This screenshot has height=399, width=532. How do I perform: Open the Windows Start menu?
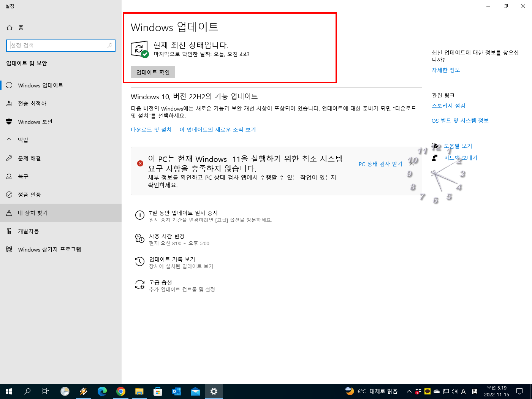9,391
